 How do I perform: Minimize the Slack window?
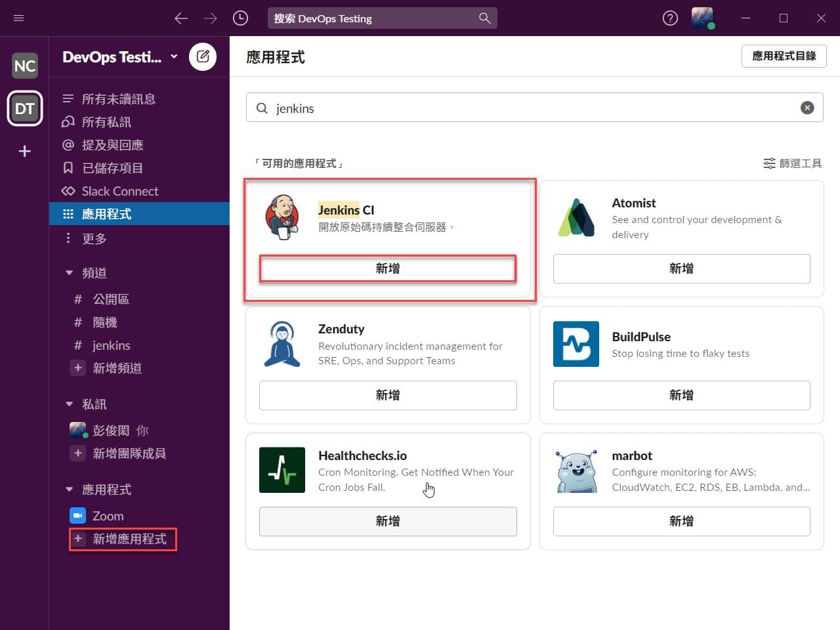click(745, 18)
